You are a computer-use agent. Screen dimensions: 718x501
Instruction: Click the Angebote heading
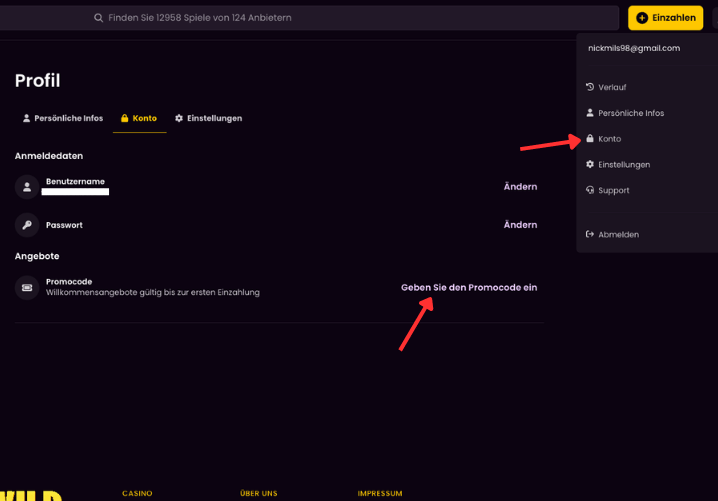[x=37, y=256]
